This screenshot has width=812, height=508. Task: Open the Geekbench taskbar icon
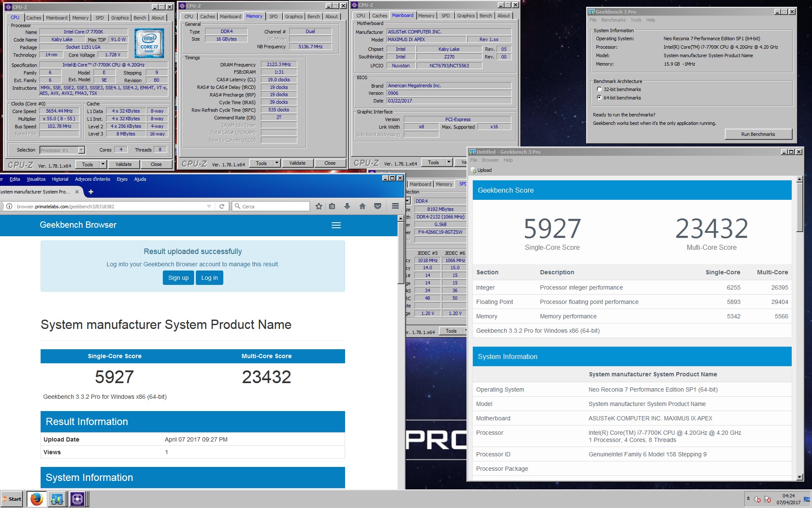coord(57,499)
